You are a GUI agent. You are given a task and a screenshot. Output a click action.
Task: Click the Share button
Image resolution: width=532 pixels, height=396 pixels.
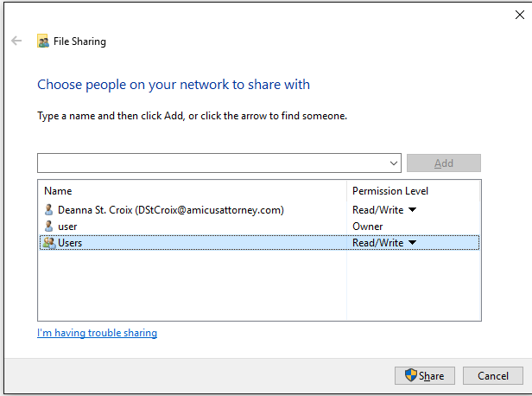pos(425,375)
